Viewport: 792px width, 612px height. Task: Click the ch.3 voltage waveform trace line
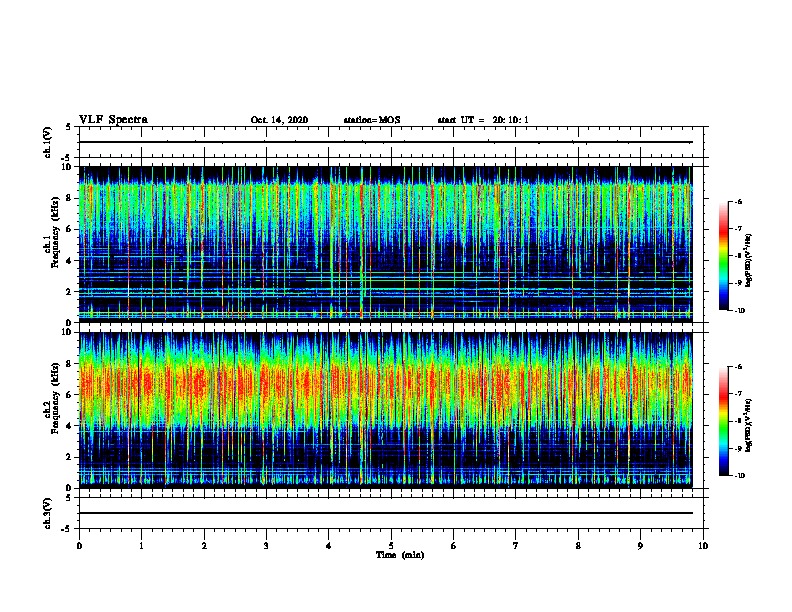coord(385,513)
